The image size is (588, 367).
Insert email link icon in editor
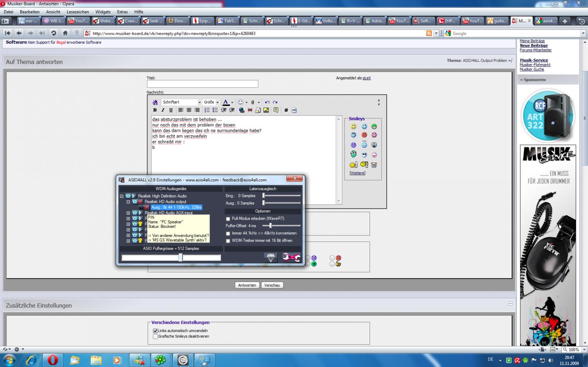pos(258,110)
